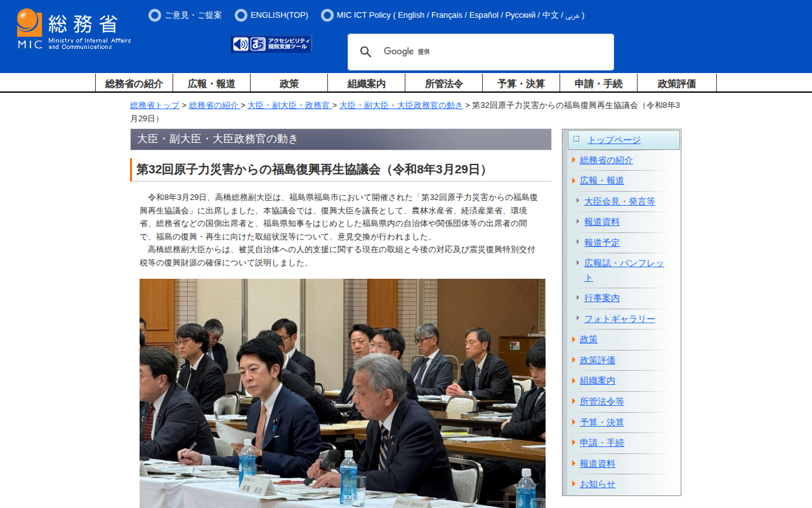This screenshot has height=508, width=812.
Task: Open MIC ICT Policy Русский link
Action: 521,15
